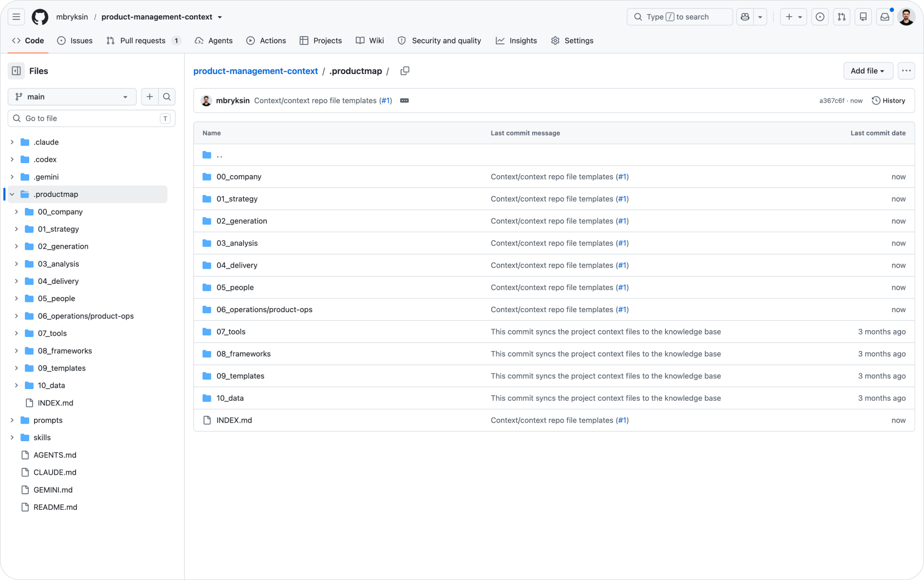Open pull requests icon in top header
This screenshot has height=580, width=924.
click(842, 17)
